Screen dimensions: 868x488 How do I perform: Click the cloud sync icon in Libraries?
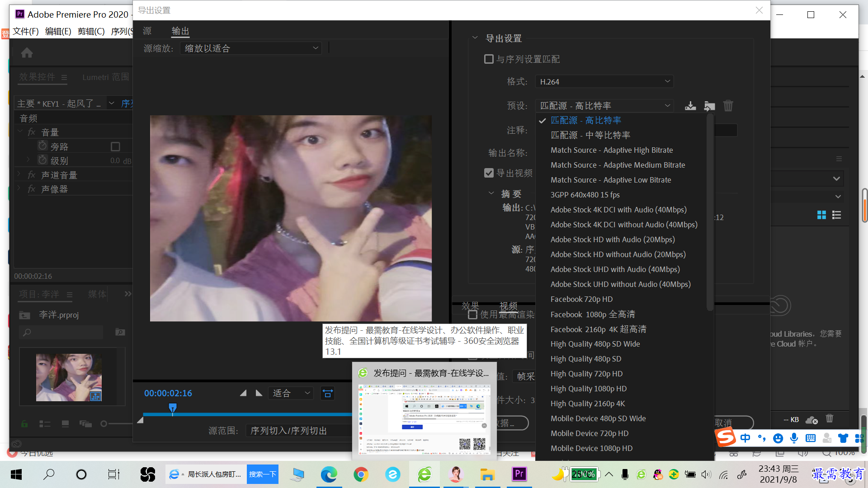pyautogui.click(x=811, y=420)
